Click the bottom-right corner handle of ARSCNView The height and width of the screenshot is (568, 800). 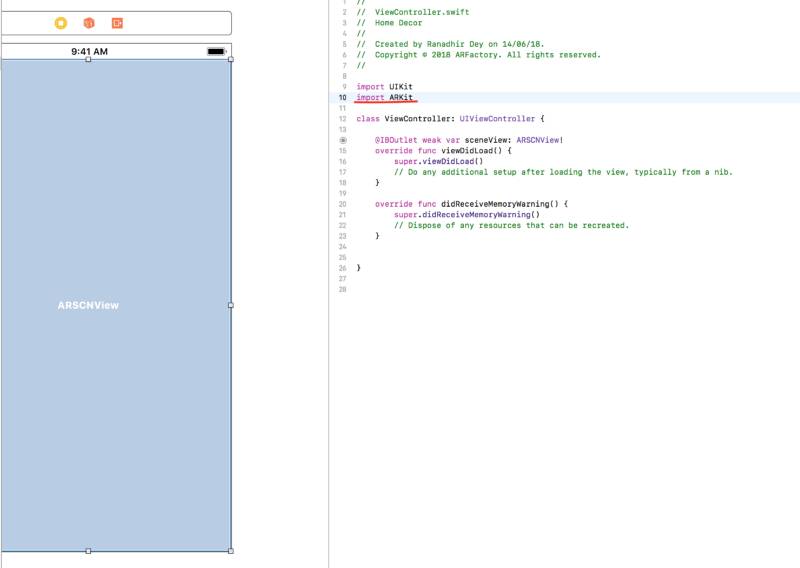[231, 551]
